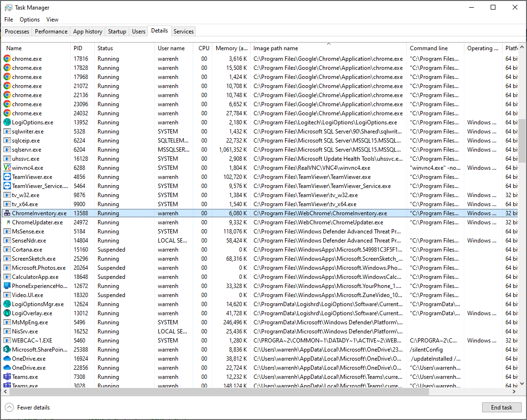
Task: Open the View menu
Action: [53, 20]
